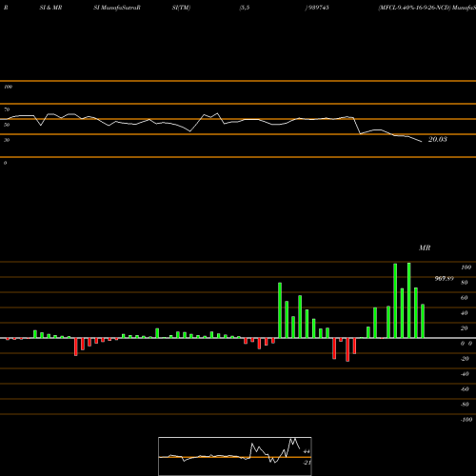Select the MFCL-9.40%-16-9-26-NCD title text
This screenshot has height=476, width=476.
click(414, 8)
